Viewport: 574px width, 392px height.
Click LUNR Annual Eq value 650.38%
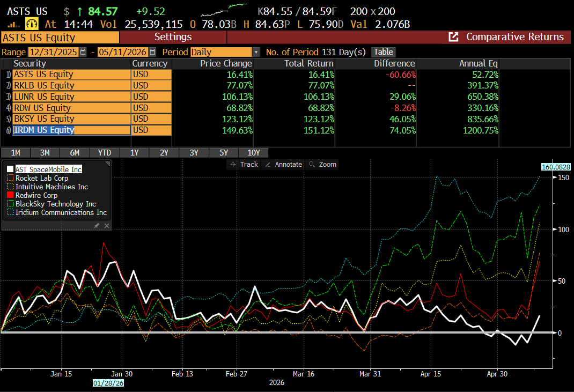coord(482,97)
